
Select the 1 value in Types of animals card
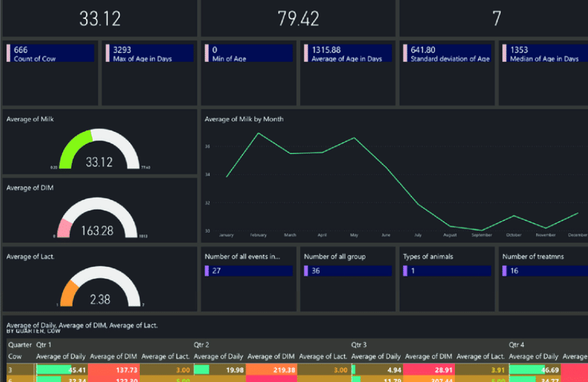(x=413, y=271)
